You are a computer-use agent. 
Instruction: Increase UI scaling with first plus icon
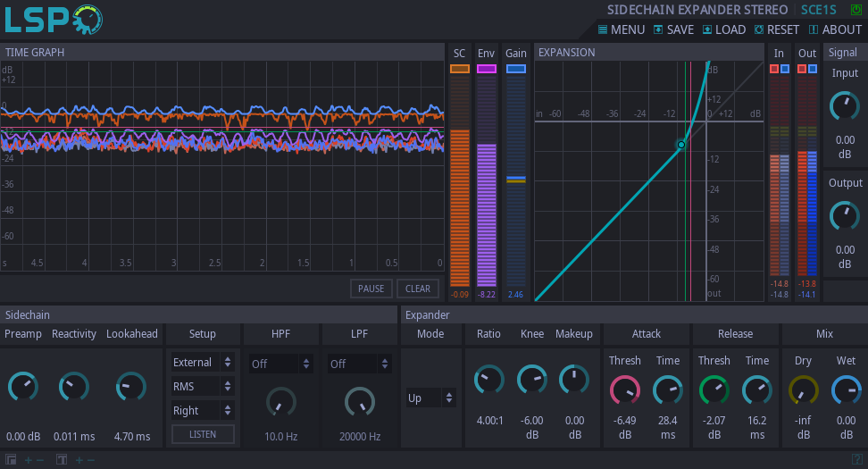pos(29,460)
